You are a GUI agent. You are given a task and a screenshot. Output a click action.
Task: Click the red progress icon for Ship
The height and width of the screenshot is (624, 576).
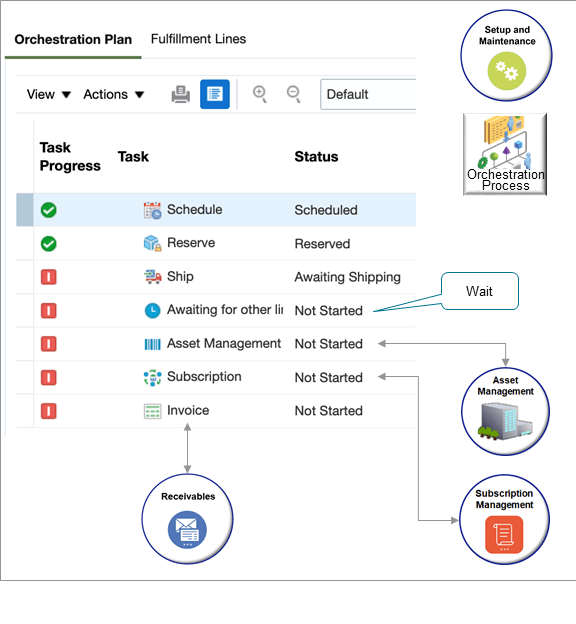coord(49,277)
